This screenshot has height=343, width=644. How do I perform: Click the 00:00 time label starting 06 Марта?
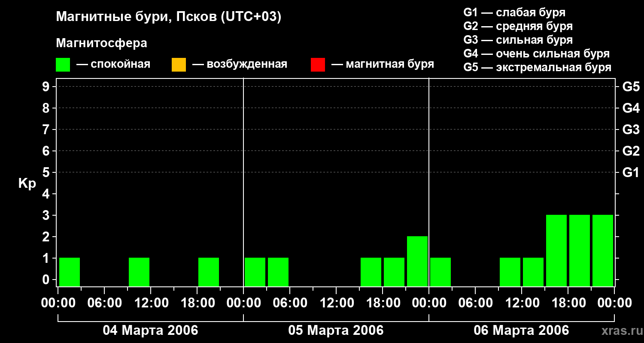coord(429,303)
